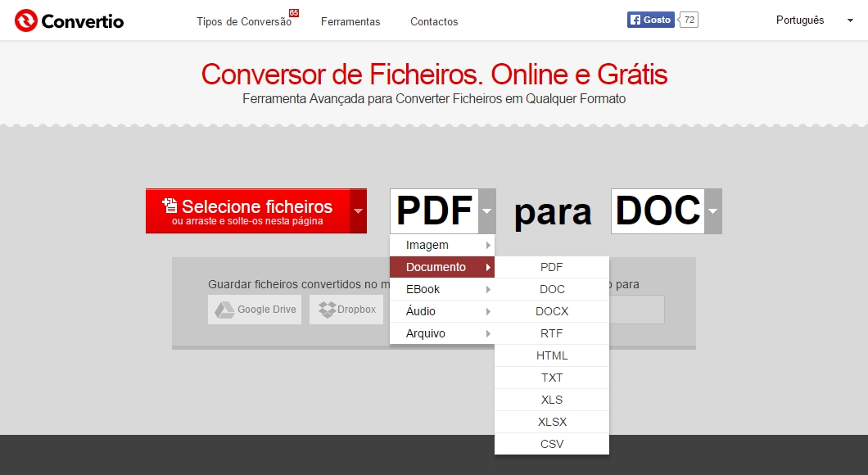This screenshot has width=868, height=475.
Task: Click the Dropbox save button
Action: pyautogui.click(x=346, y=310)
